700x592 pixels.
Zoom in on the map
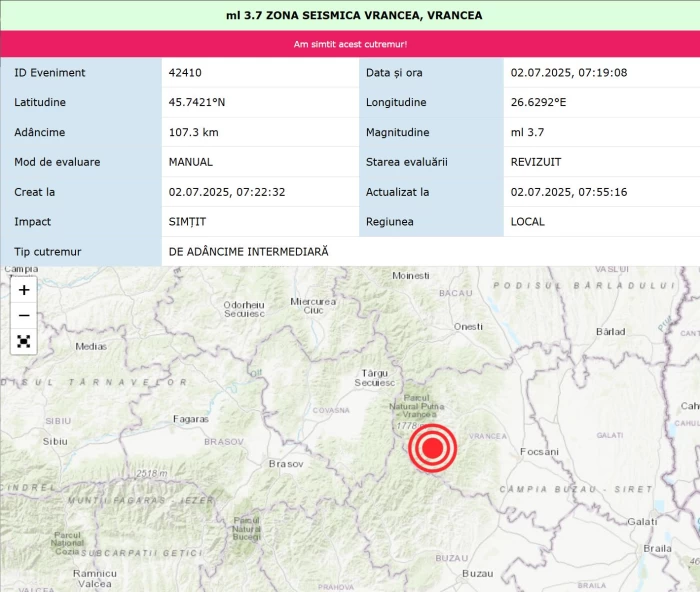pos(24,290)
